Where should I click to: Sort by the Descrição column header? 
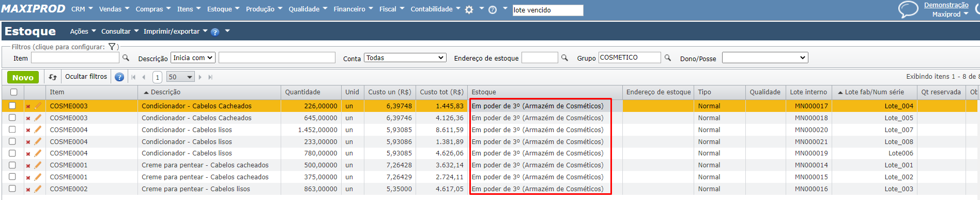click(x=165, y=92)
